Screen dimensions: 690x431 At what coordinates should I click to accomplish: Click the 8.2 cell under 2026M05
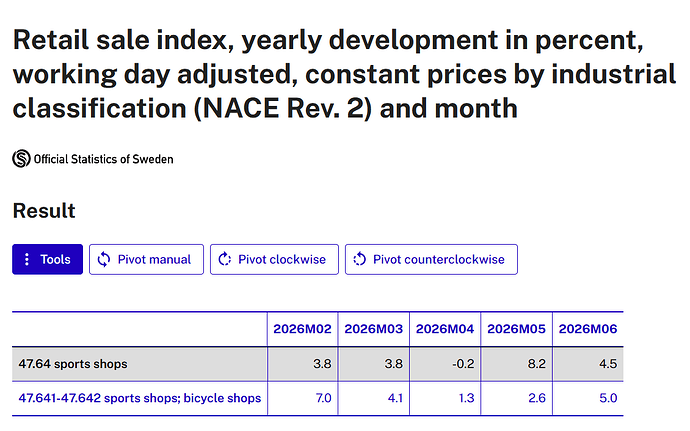click(x=516, y=364)
